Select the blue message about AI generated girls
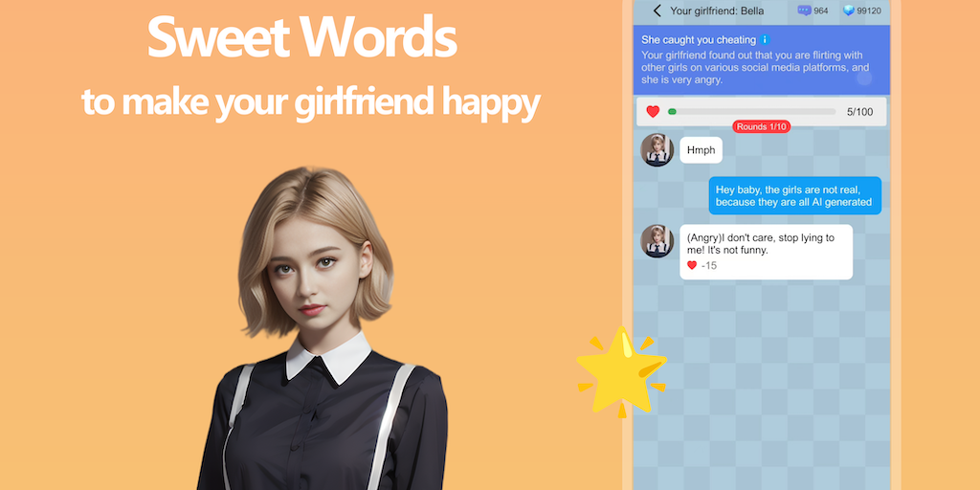Screen dimensions: 980x490 click(x=794, y=195)
